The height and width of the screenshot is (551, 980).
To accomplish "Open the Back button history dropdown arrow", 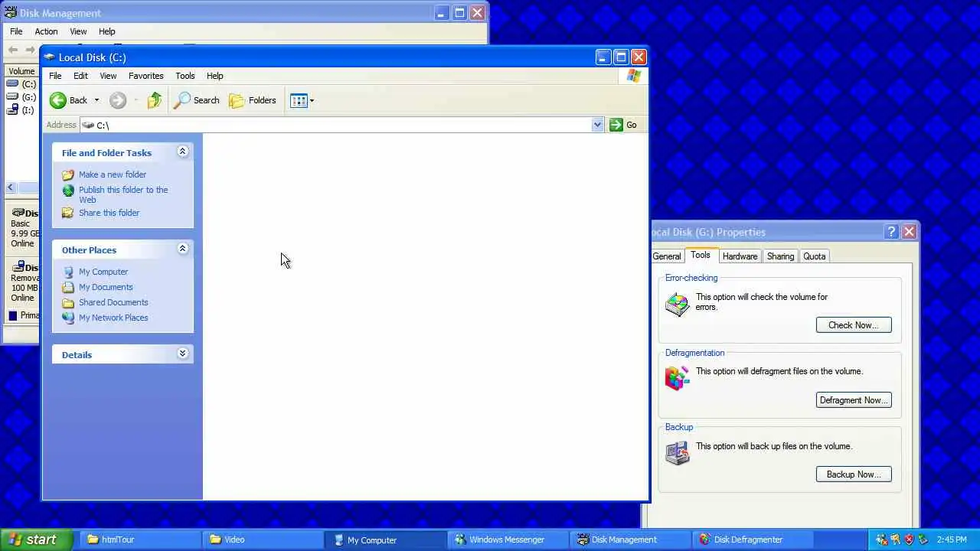I will 96,100.
